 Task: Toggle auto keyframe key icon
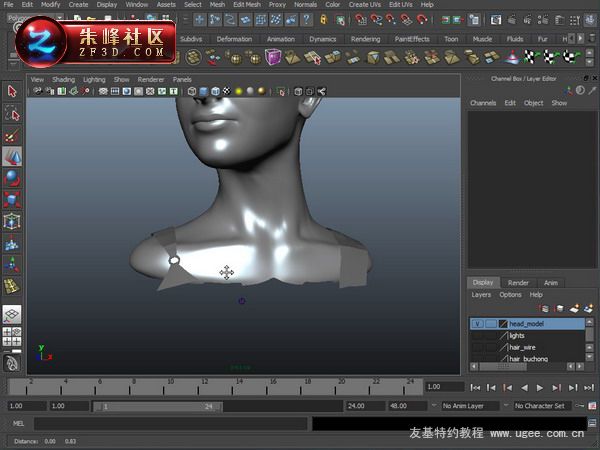pos(580,406)
